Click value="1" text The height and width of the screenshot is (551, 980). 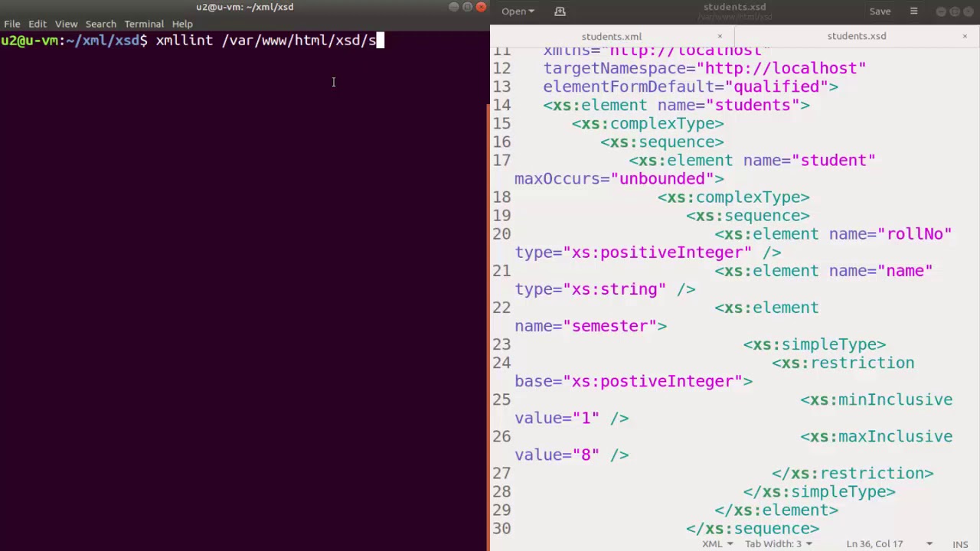[557, 418]
